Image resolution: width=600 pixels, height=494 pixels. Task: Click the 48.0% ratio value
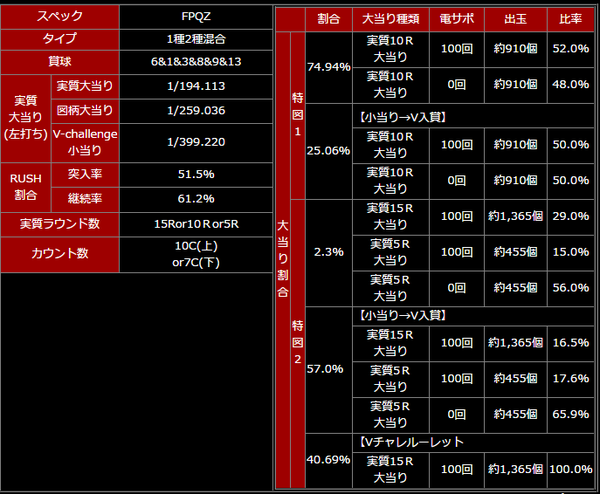point(571,85)
